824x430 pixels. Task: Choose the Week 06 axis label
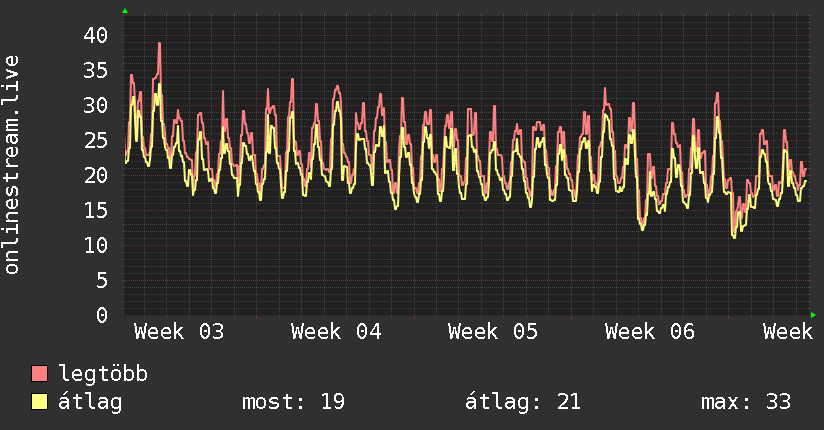coord(650,331)
